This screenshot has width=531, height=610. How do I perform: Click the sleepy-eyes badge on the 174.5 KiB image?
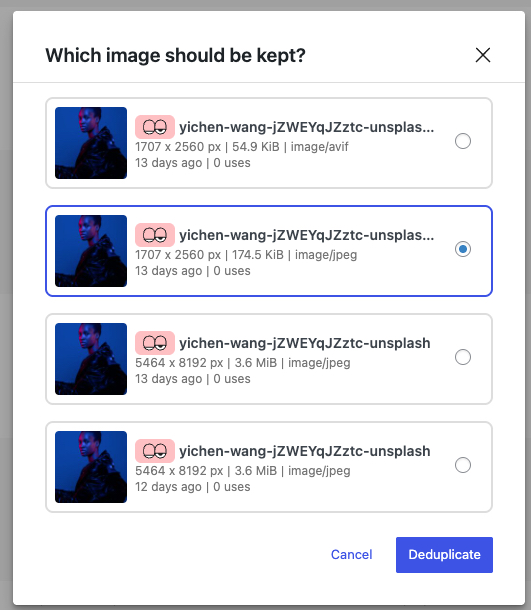coord(155,235)
